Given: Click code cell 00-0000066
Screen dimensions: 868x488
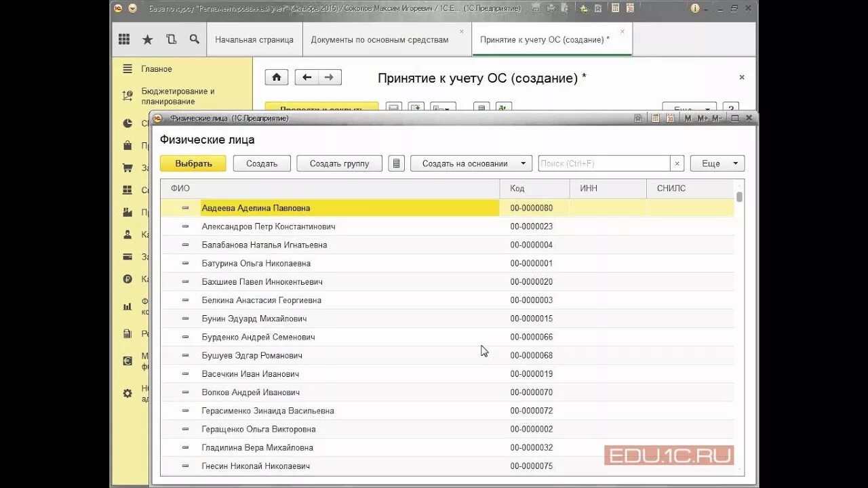Looking at the screenshot, I should pyautogui.click(x=535, y=337).
